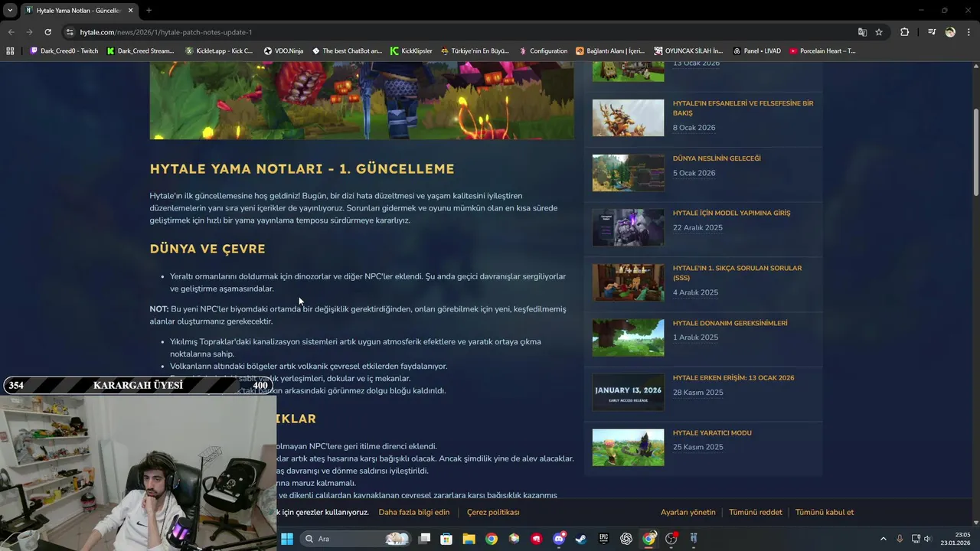This screenshot has width=980, height=551.
Task: Click Tümünü reddet cookie button
Action: [756, 512]
